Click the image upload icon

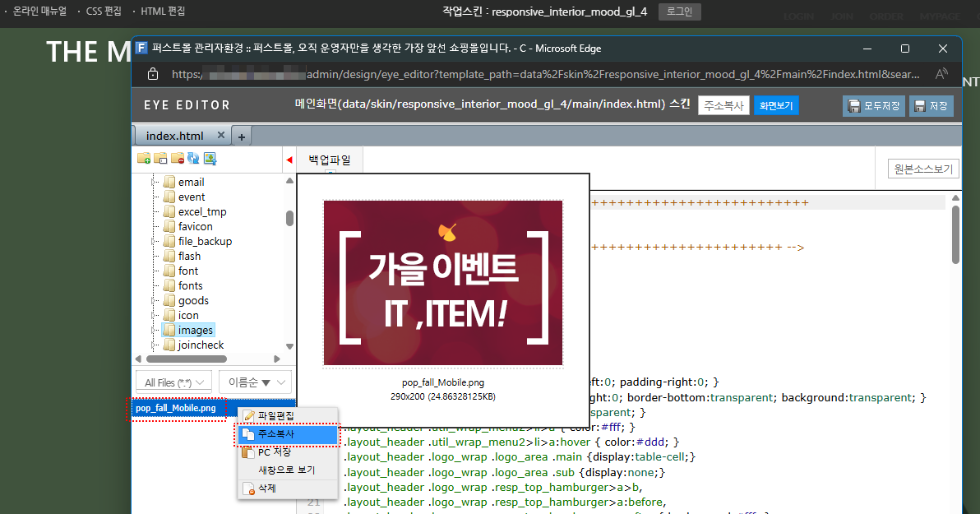pyautogui.click(x=210, y=158)
